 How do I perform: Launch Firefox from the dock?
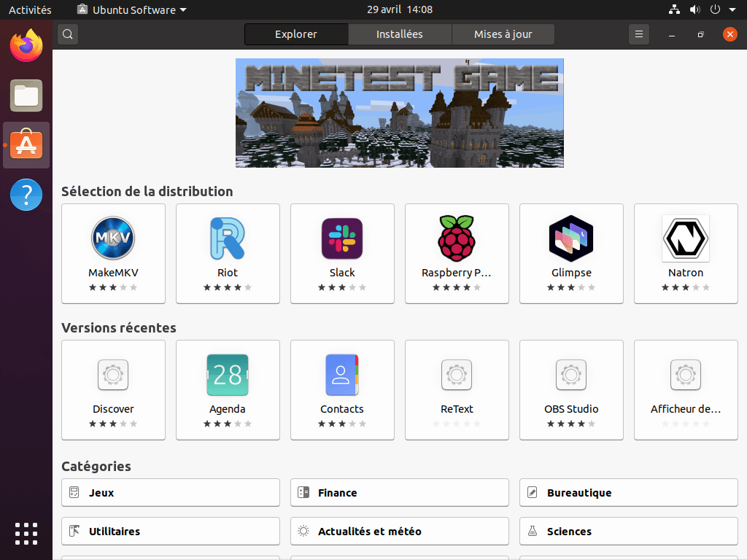(x=26, y=46)
